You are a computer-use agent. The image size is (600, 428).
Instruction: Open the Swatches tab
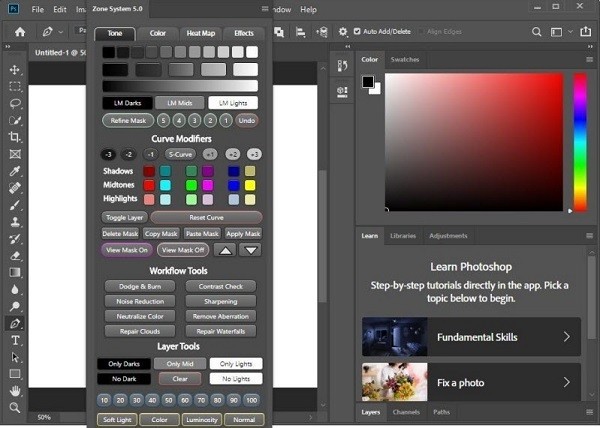click(x=405, y=60)
